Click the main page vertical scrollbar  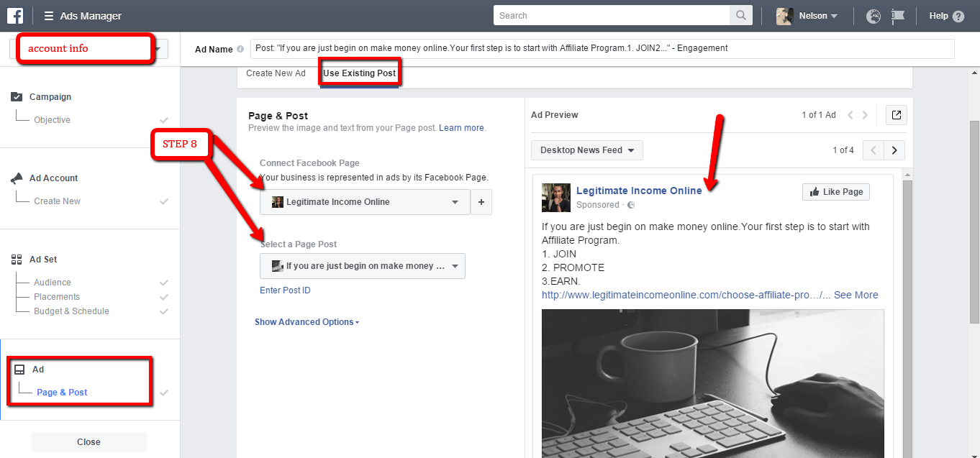974,223
